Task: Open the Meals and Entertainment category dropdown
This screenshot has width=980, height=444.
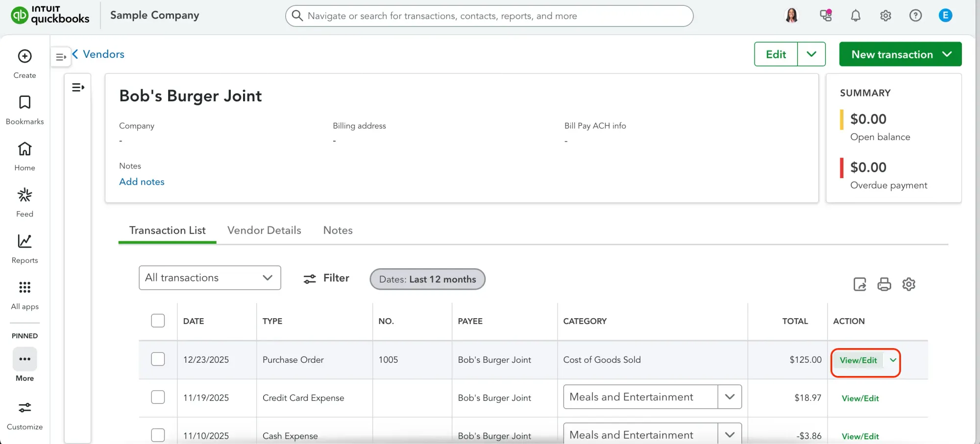Action: coord(730,397)
